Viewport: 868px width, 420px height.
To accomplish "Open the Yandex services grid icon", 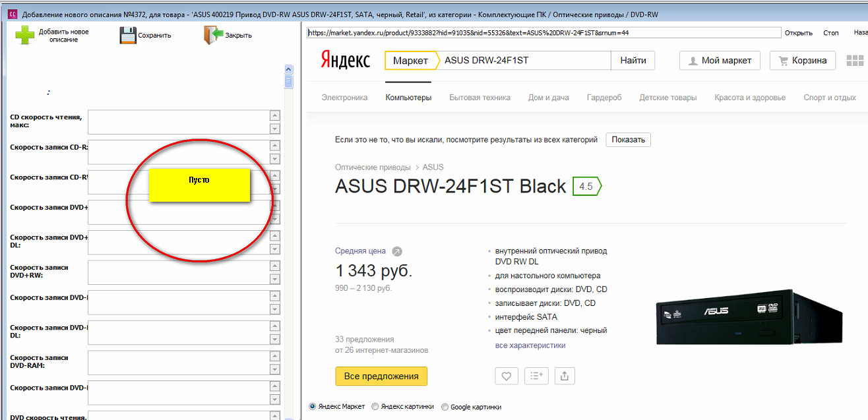I will pyautogui.click(x=855, y=61).
